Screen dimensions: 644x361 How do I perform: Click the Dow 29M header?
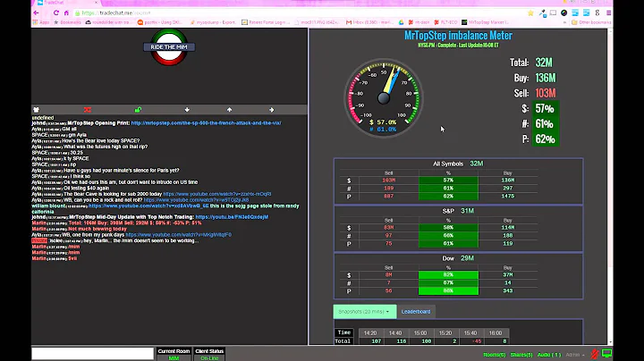tap(458, 258)
